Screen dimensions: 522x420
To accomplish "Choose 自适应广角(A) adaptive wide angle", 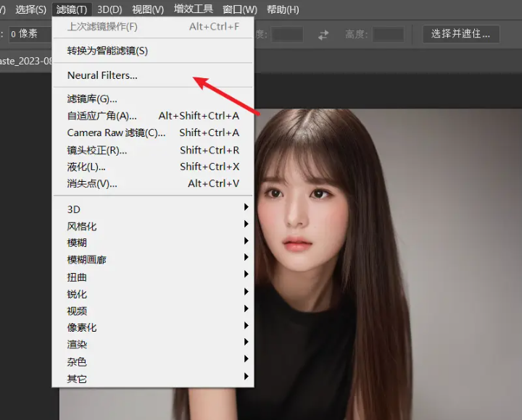I will [x=102, y=116].
